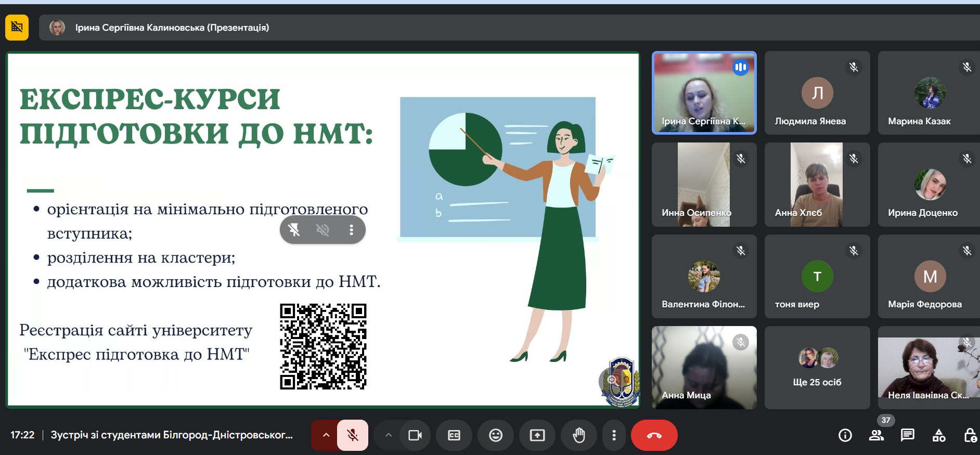The width and height of the screenshot is (980, 455).
Task: Click the Людмила Янева participant tile
Action: (817, 93)
